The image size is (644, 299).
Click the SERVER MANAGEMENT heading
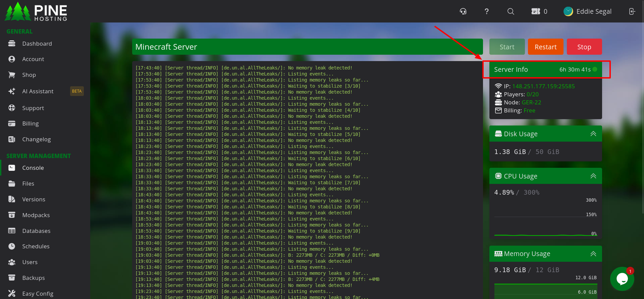[x=39, y=156]
